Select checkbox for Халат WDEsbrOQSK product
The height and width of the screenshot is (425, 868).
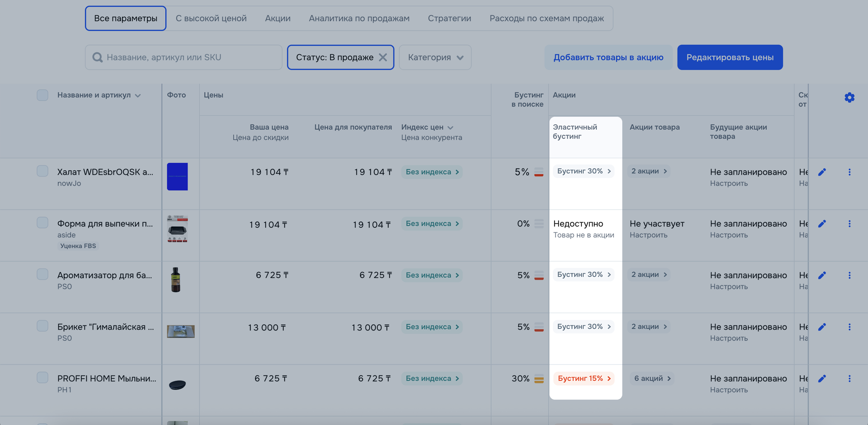point(42,171)
